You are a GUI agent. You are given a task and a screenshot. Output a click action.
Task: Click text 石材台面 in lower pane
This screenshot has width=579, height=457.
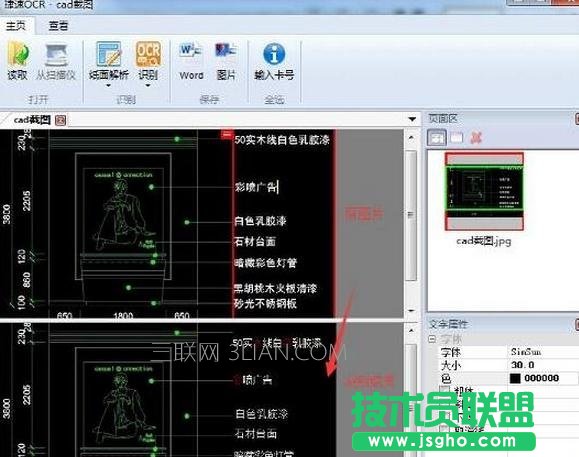pyautogui.click(x=256, y=433)
